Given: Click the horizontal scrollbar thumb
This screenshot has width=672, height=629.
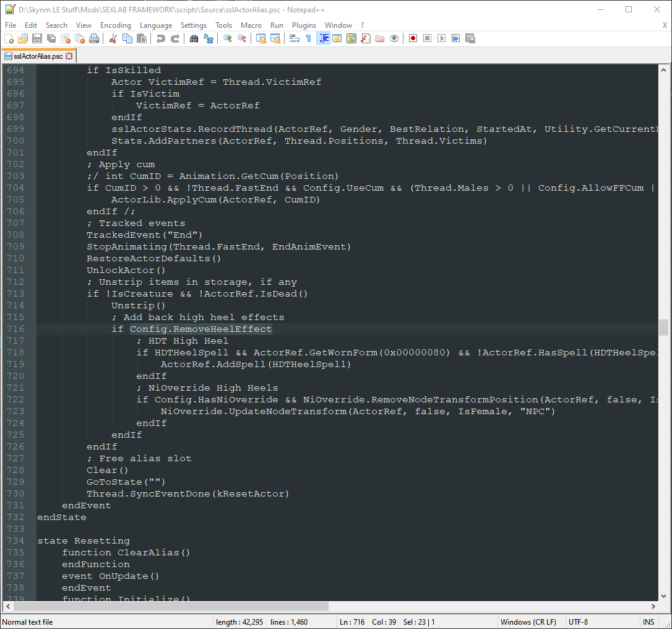Looking at the screenshot, I should [x=171, y=606].
